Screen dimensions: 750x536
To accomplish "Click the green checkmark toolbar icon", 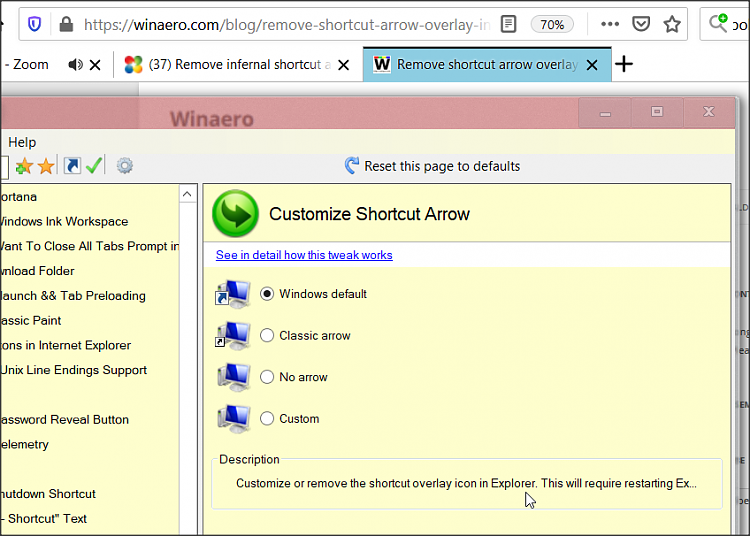I will tap(94, 165).
